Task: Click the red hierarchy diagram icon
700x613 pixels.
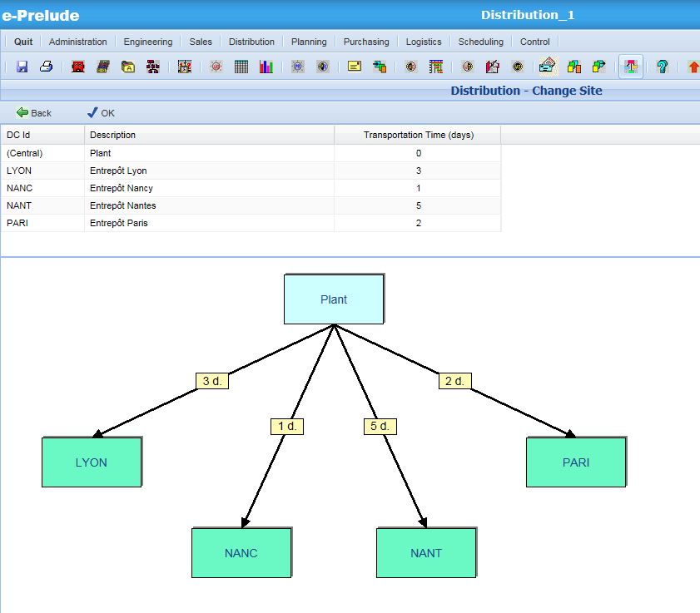Action: tap(152, 67)
